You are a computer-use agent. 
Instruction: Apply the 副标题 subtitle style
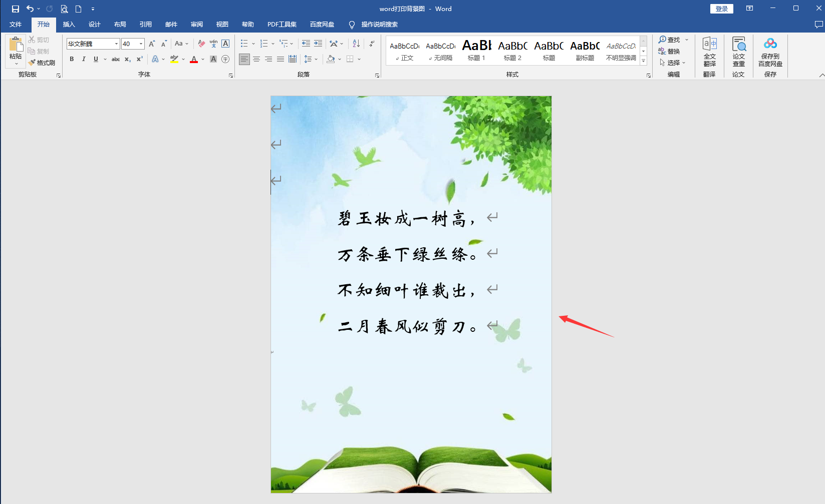pos(585,50)
